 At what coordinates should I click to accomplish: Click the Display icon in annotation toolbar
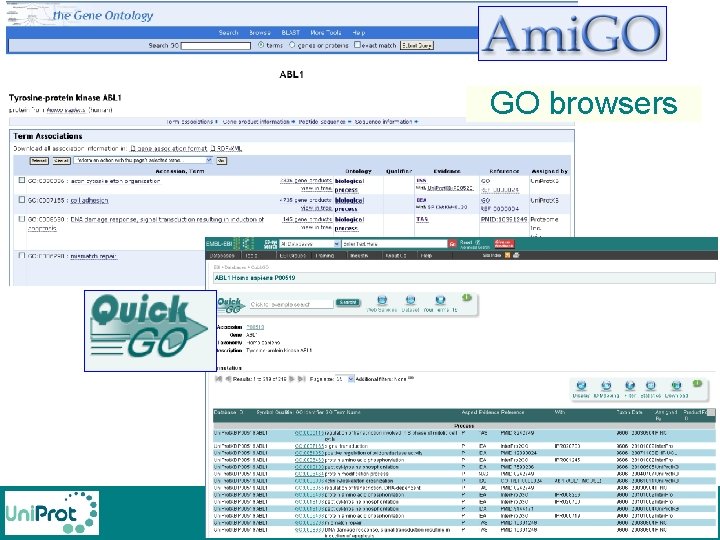pos(581,386)
